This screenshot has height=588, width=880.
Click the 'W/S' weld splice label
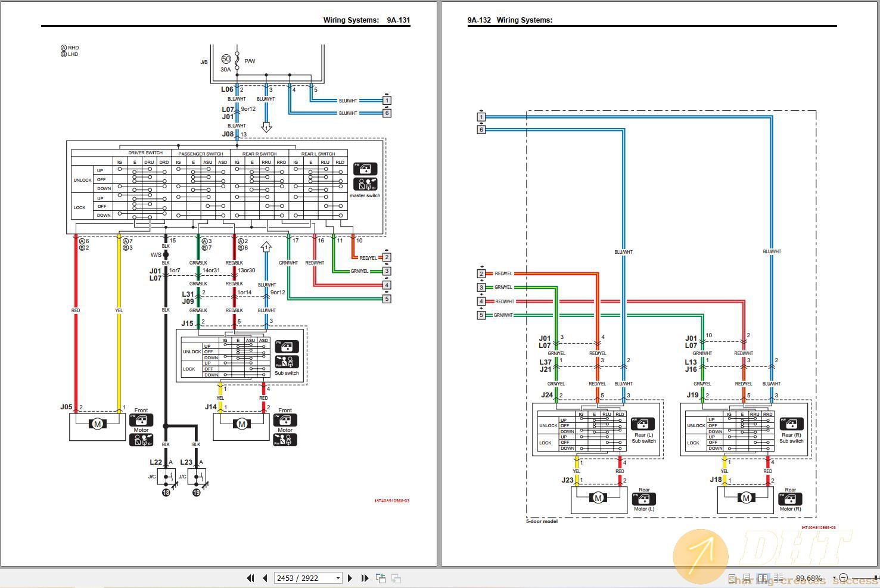point(156,255)
